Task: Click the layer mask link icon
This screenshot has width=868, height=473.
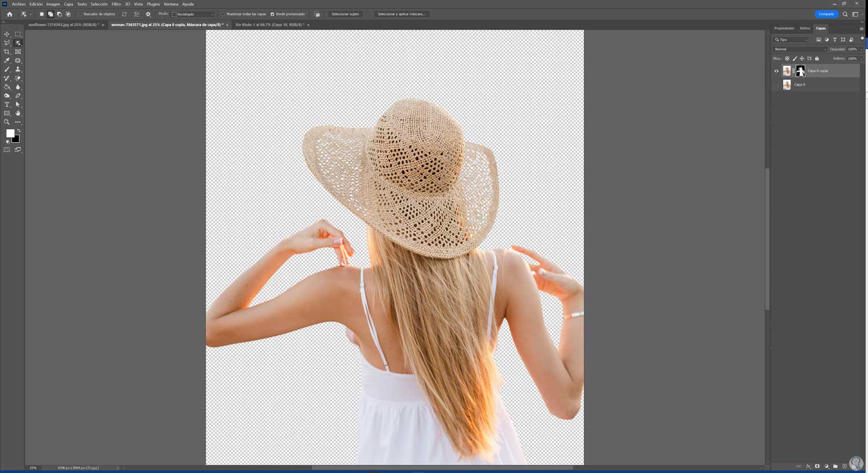Action: (793, 71)
